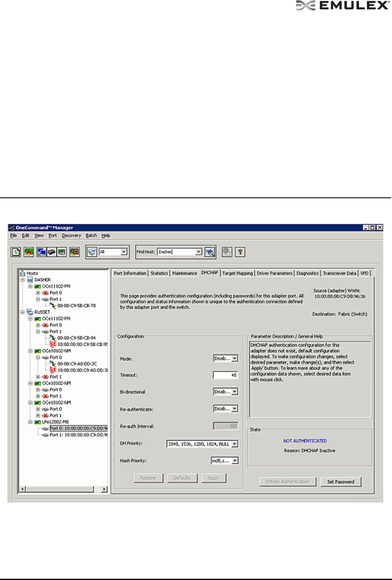Click the refresh discovery toolbar icon
This screenshot has width=392, height=580.
click(x=16, y=252)
